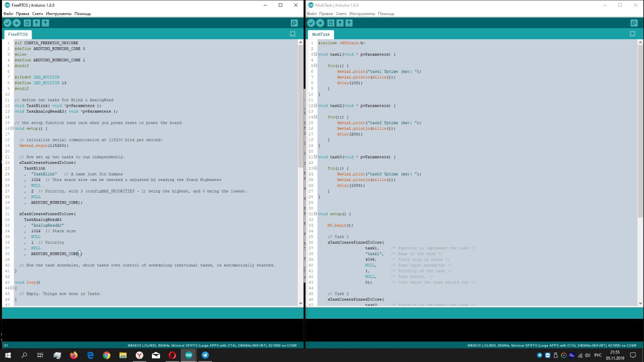
Task: Select the FreeRTOS sketch tab
Action: (18, 34)
